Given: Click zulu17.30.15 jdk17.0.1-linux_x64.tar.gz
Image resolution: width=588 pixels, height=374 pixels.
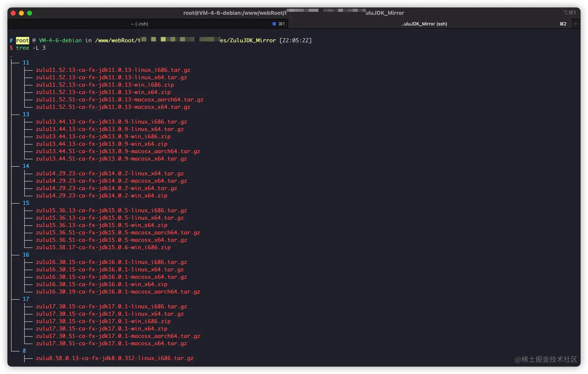Looking at the screenshot, I should click(x=110, y=314).
